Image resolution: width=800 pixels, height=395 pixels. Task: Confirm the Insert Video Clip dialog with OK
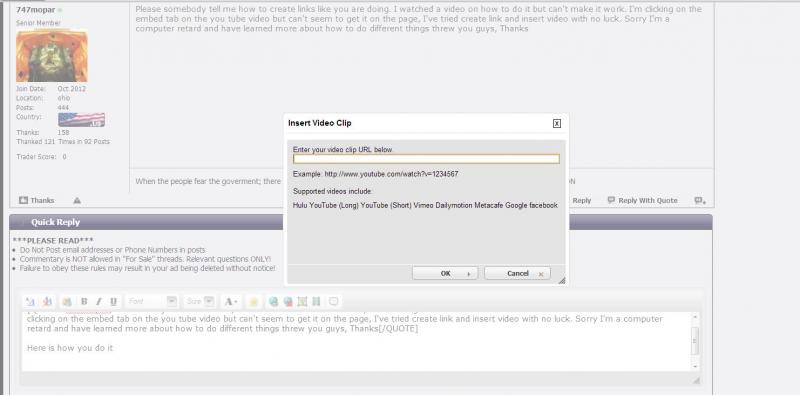(x=445, y=274)
